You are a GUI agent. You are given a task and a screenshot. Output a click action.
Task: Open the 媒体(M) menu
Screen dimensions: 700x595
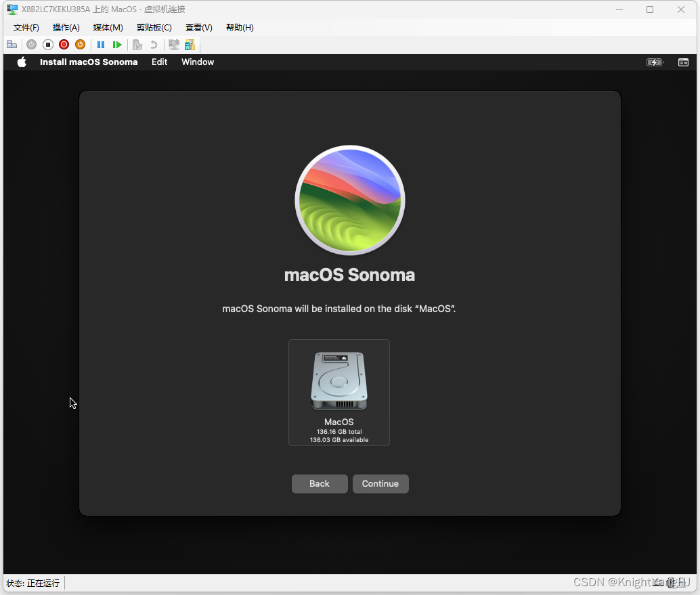pyautogui.click(x=108, y=28)
